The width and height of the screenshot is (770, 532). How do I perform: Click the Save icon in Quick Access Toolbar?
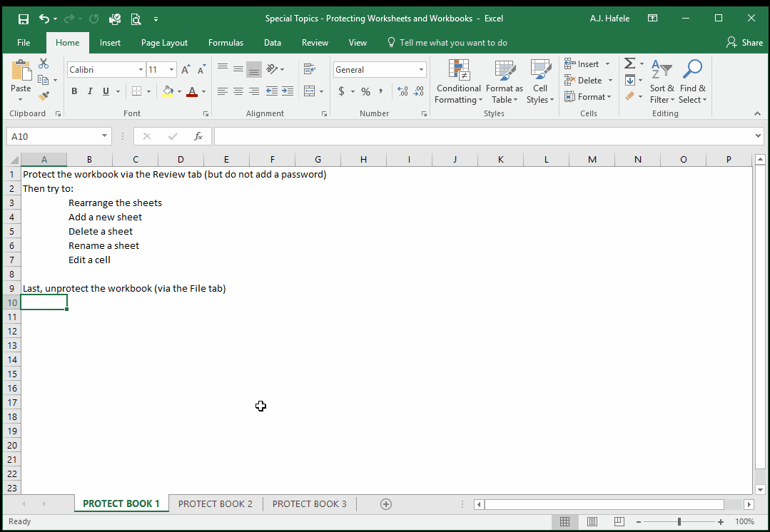[x=23, y=19]
